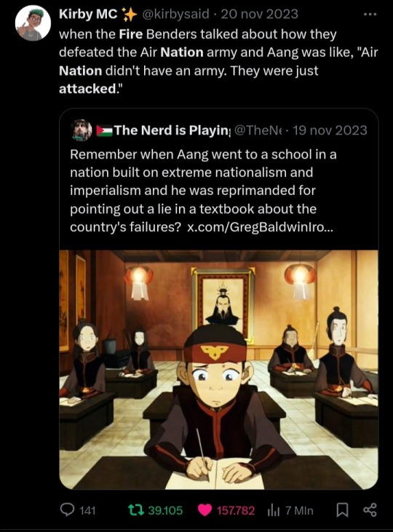Image resolution: width=393 pixels, height=532 pixels.
Task: Follow the x.com/GregBaldwinIro link
Action: pos(261,227)
